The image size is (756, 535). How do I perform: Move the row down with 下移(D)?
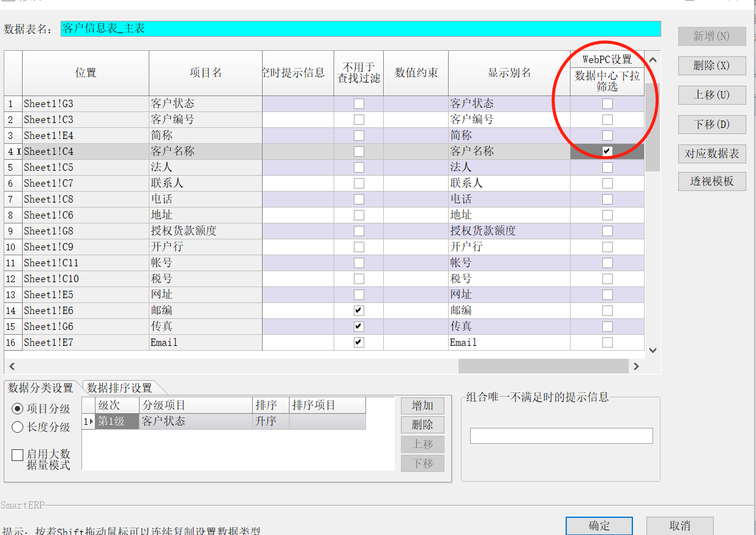pos(712,124)
